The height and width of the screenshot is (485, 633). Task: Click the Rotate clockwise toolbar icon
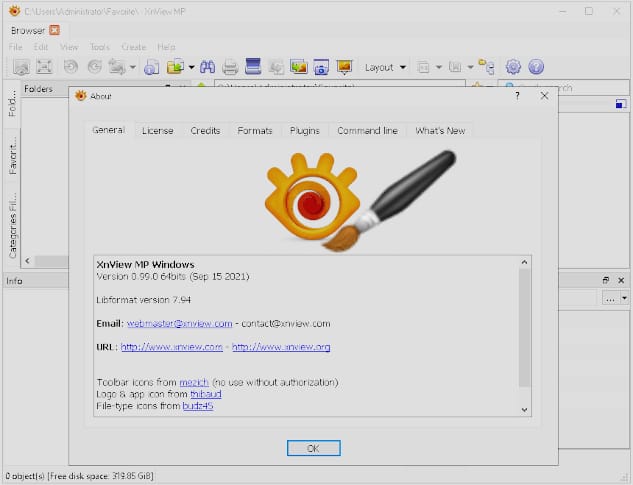click(x=95, y=66)
